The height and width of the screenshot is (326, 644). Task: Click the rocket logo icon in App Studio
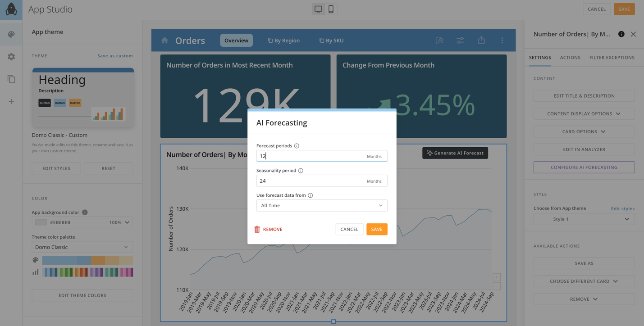coord(11,9)
